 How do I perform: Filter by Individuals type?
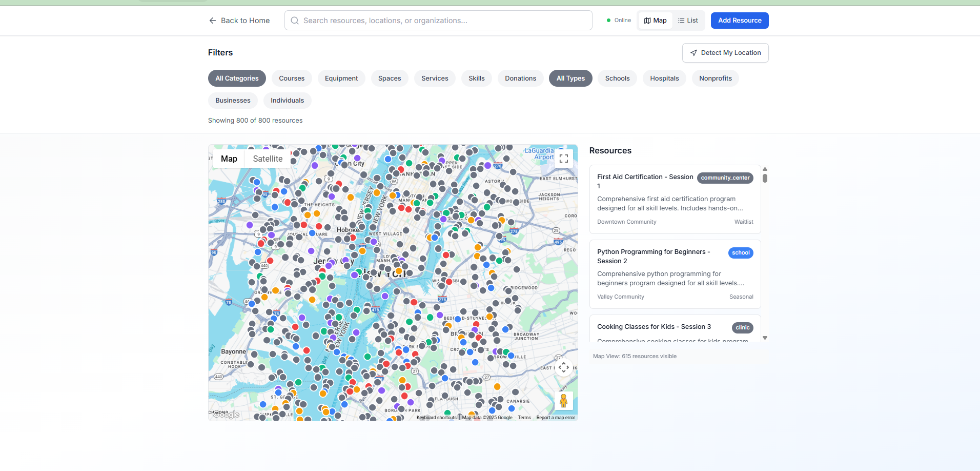(x=288, y=101)
